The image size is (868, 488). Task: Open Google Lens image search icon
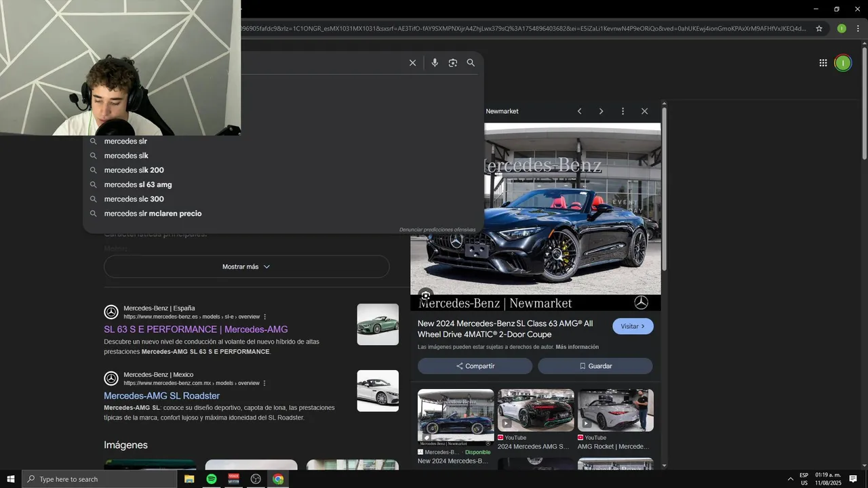pyautogui.click(x=453, y=63)
